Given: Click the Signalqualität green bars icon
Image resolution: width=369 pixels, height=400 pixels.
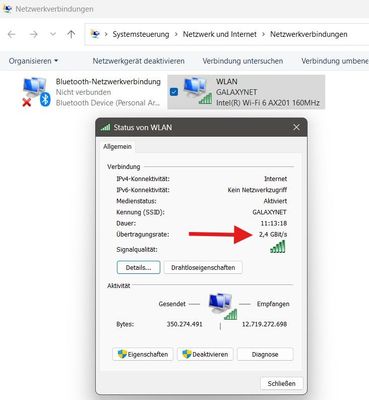Looking at the screenshot, I should point(278,247).
